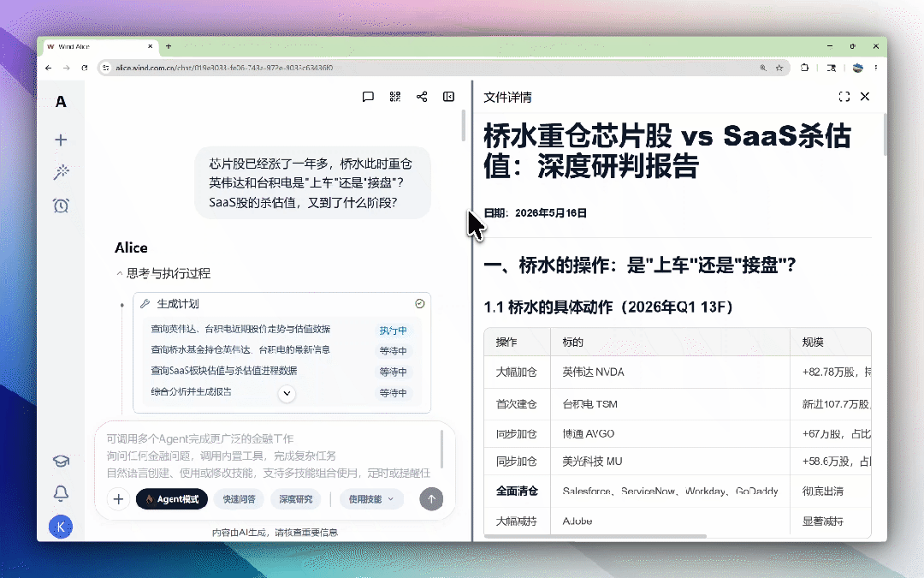The height and width of the screenshot is (578, 924).
Task: Send message with the up arrow button
Action: pos(431,499)
